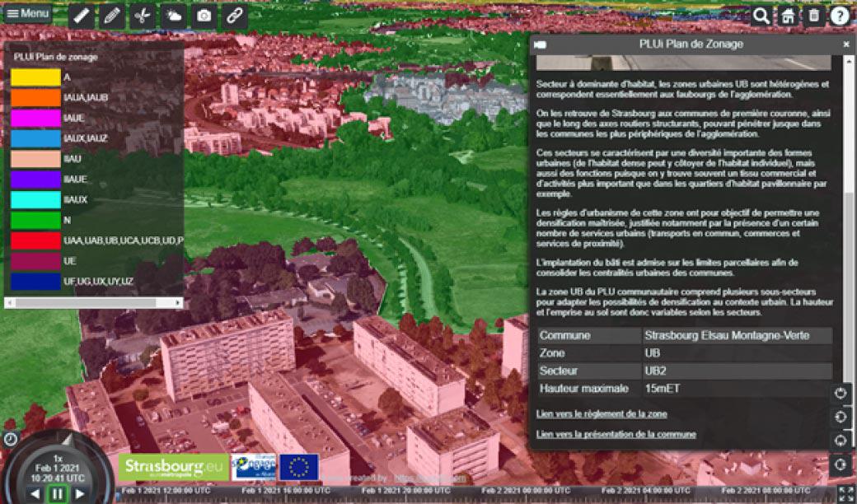The image size is (857, 504).
Task: Open the help question mark
Action: coord(840,16)
